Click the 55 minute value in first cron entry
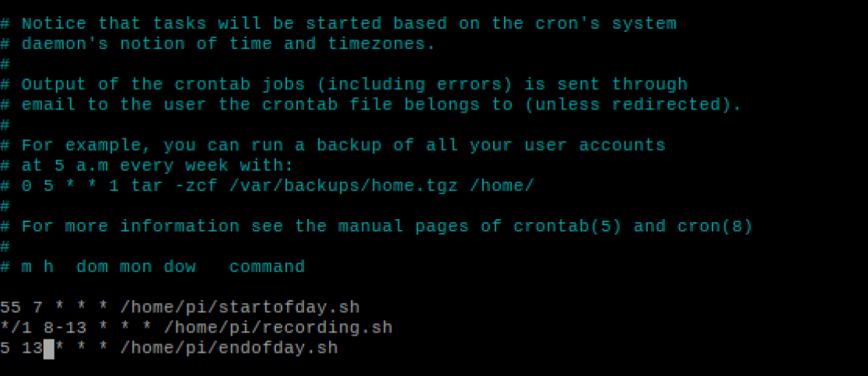The image size is (868, 376). click(11, 308)
